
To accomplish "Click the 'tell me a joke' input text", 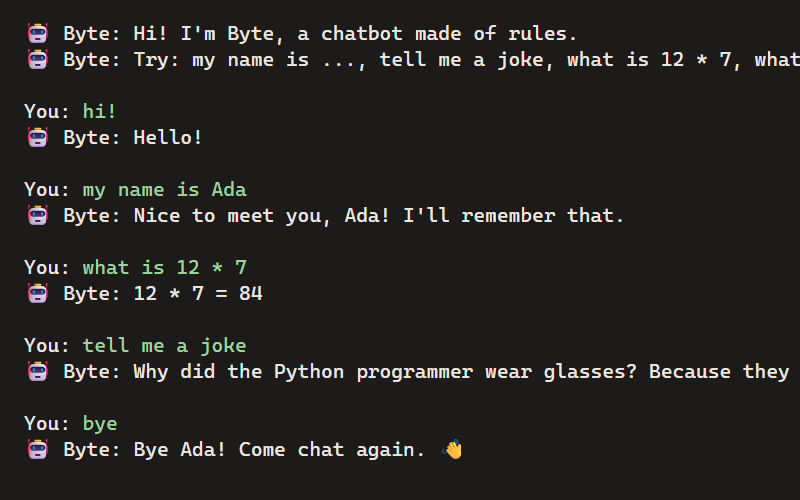I will 164,346.
